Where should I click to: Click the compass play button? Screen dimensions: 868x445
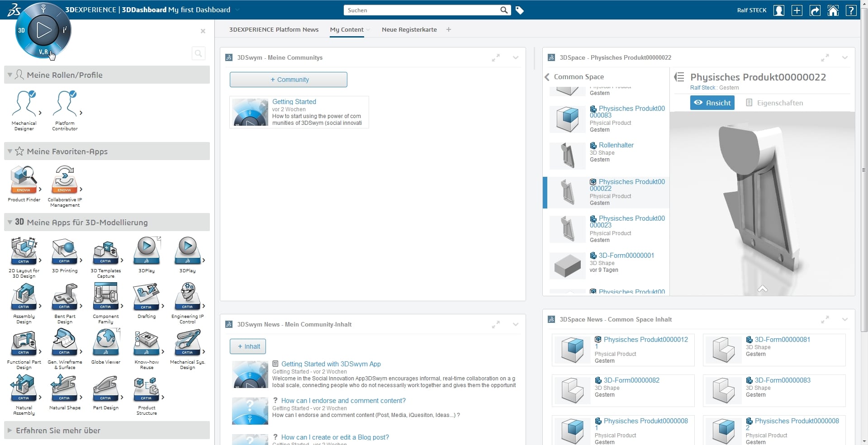click(x=43, y=30)
